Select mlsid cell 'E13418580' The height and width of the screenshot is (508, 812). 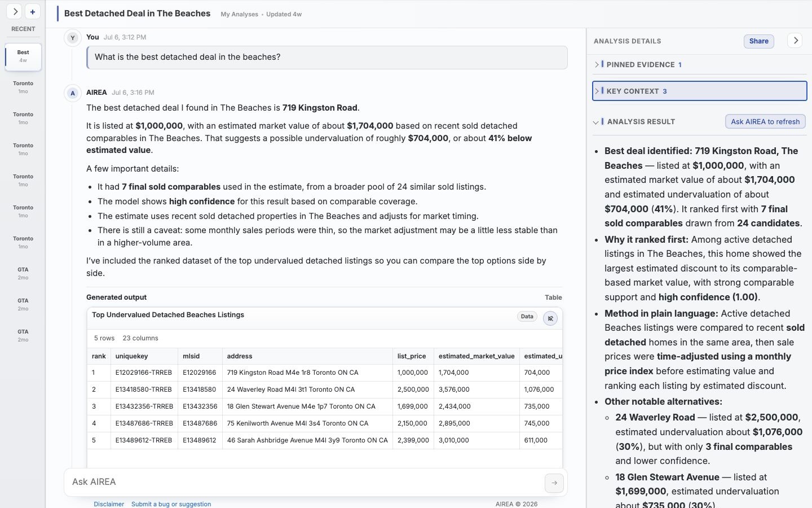[200, 389]
